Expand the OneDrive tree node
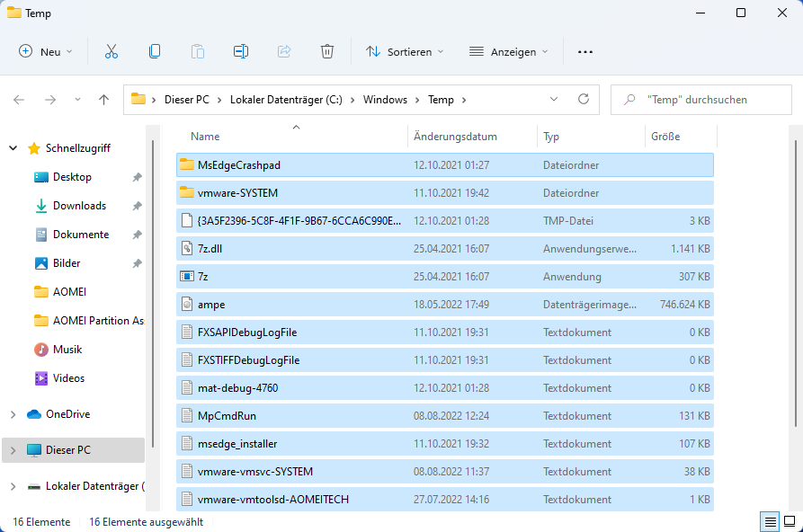This screenshot has height=532, width=803. (x=13, y=414)
